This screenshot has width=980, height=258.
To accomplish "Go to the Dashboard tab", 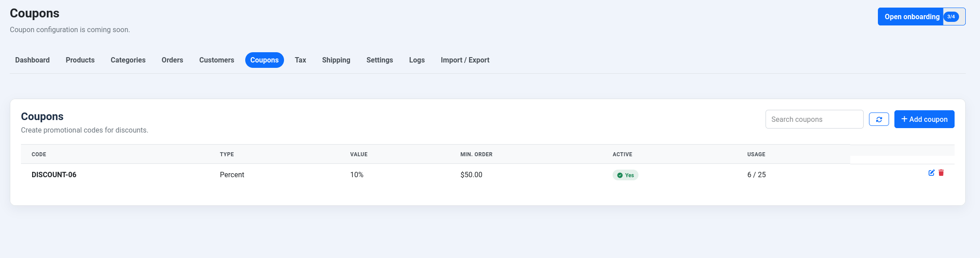I will [x=33, y=60].
